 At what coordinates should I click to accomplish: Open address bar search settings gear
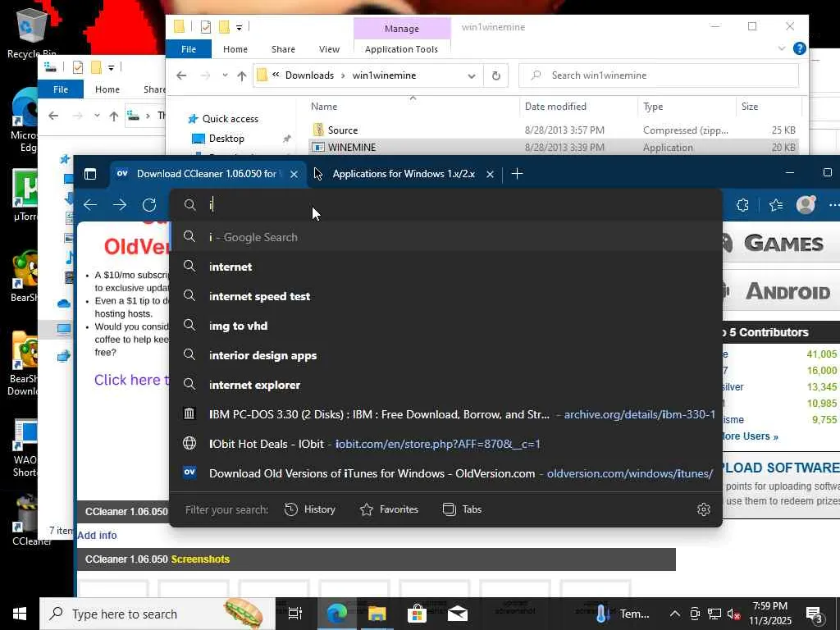(x=703, y=509)
